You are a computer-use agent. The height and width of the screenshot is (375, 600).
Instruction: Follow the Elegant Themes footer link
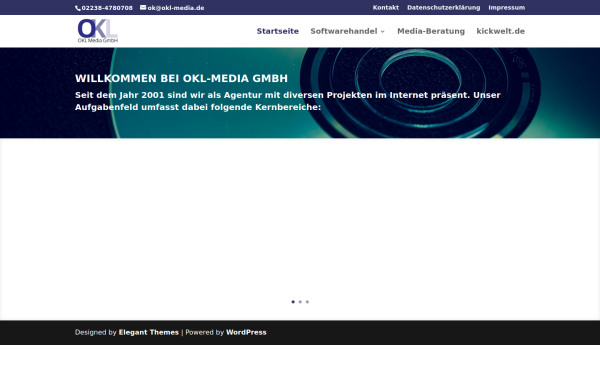pos(148,333)
